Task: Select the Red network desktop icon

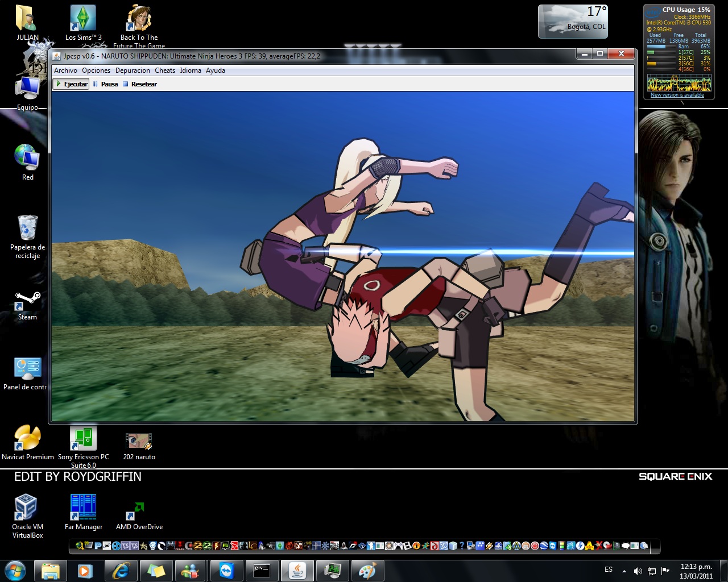Action: click(27, 162)
